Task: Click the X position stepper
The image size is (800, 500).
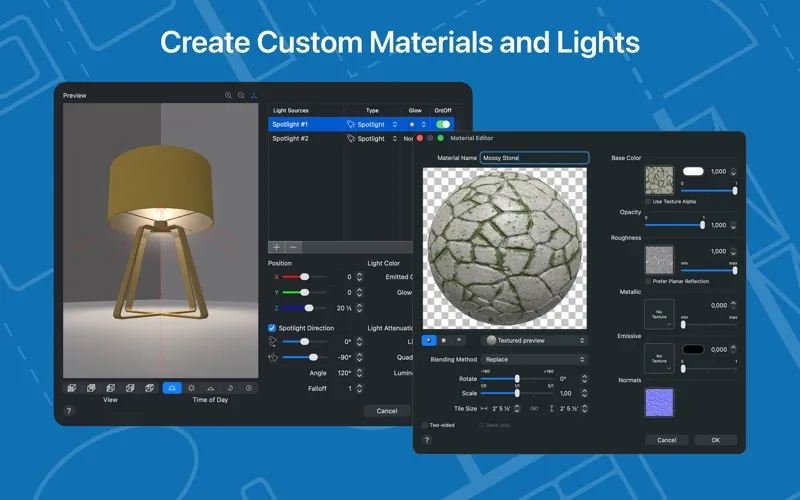Action: tap(359, 277)
